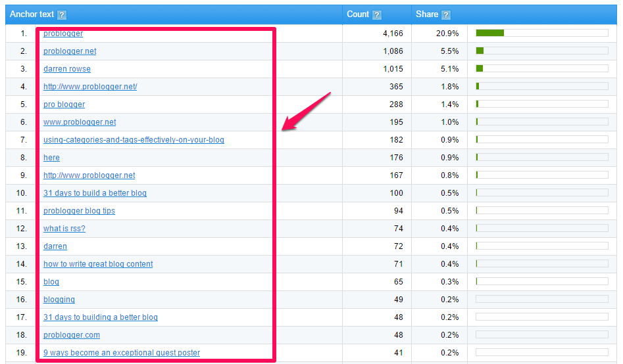
Task: Click the 'problogger blog tips' link
Action: [79, 211]
